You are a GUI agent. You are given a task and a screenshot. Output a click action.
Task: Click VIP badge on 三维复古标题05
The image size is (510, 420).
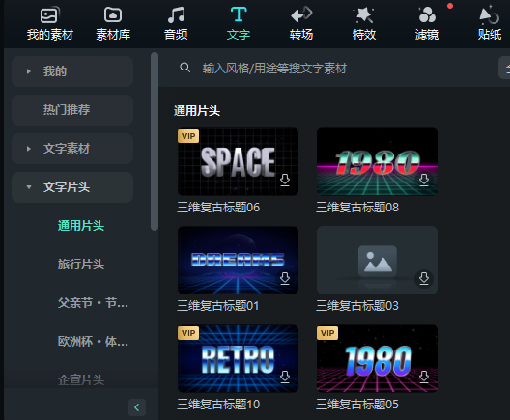[327, 333]
